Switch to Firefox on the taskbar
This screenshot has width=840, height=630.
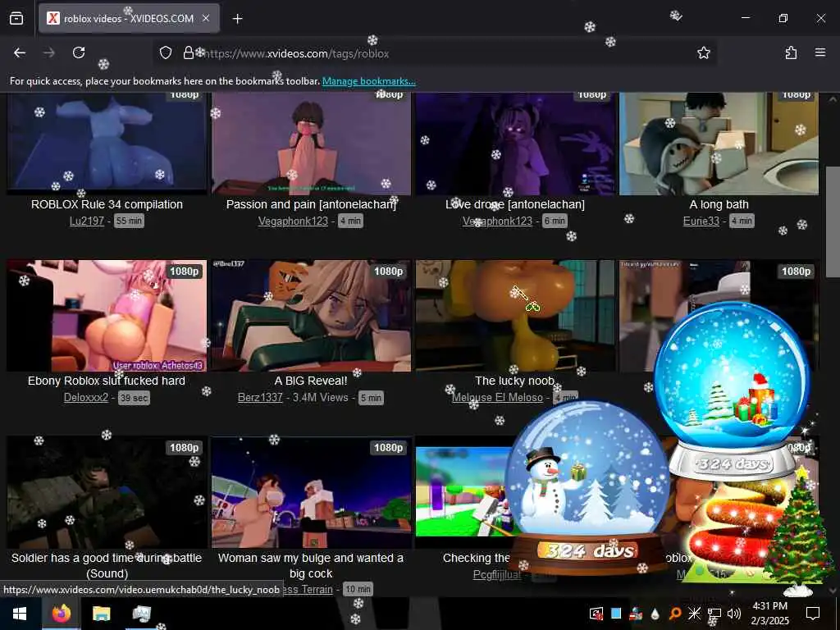pos(61,614)
